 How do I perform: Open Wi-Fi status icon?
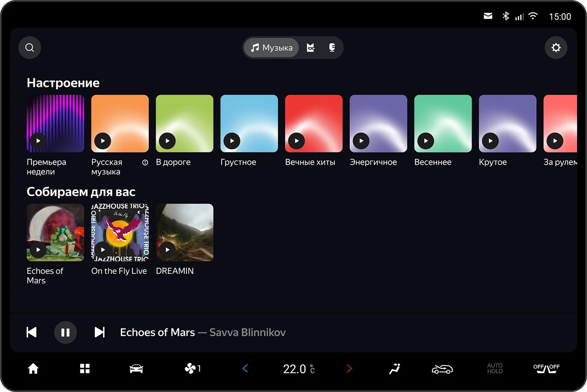[x=533, y=16]
